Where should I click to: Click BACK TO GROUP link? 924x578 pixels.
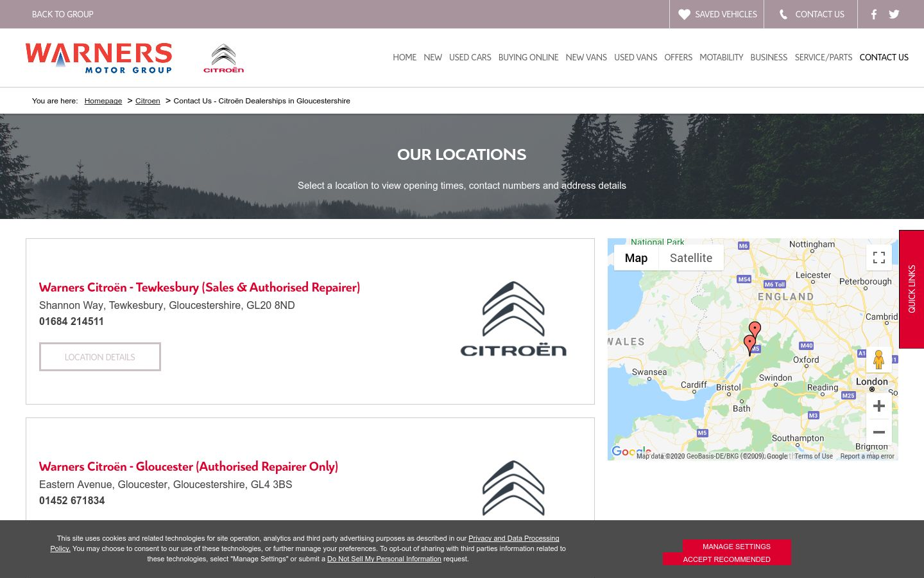click(62, 14)
